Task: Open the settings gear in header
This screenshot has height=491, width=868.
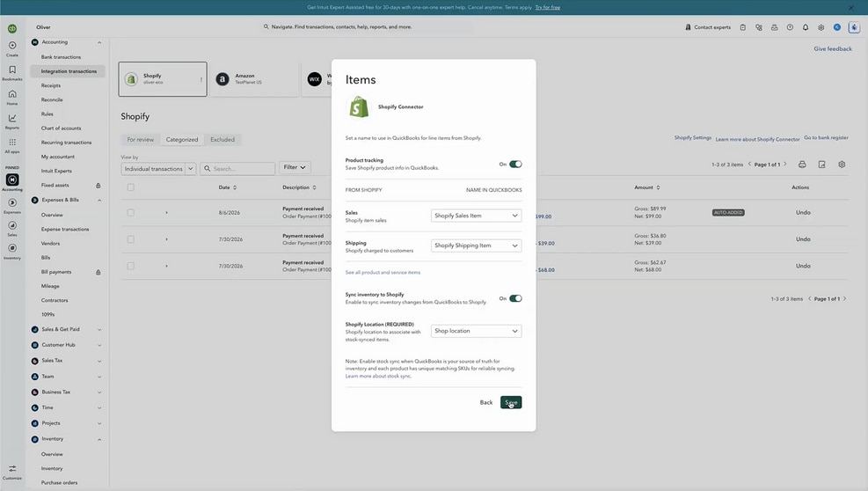Action: point(821,27)
